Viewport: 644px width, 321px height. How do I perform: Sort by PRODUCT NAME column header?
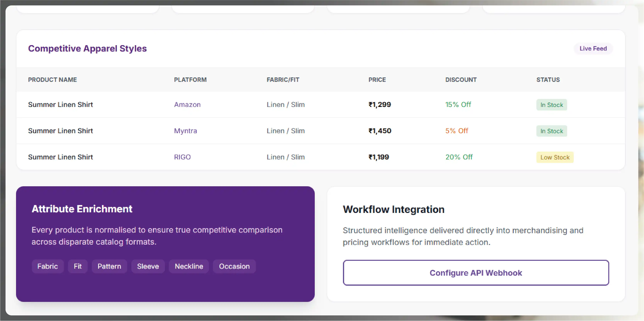click(53, 80)
